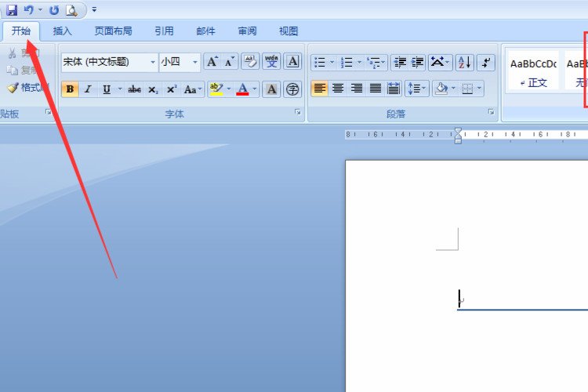The width and height of the screenshot is (588, 392).
Task: Apply a character border
Action: tap(293, 61)
